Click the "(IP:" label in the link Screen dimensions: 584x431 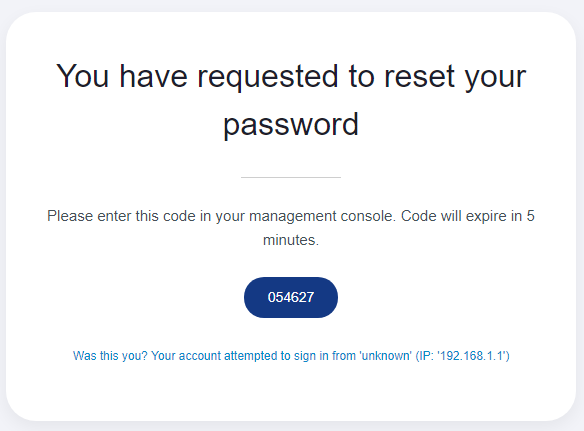click(x=425, y=356)
